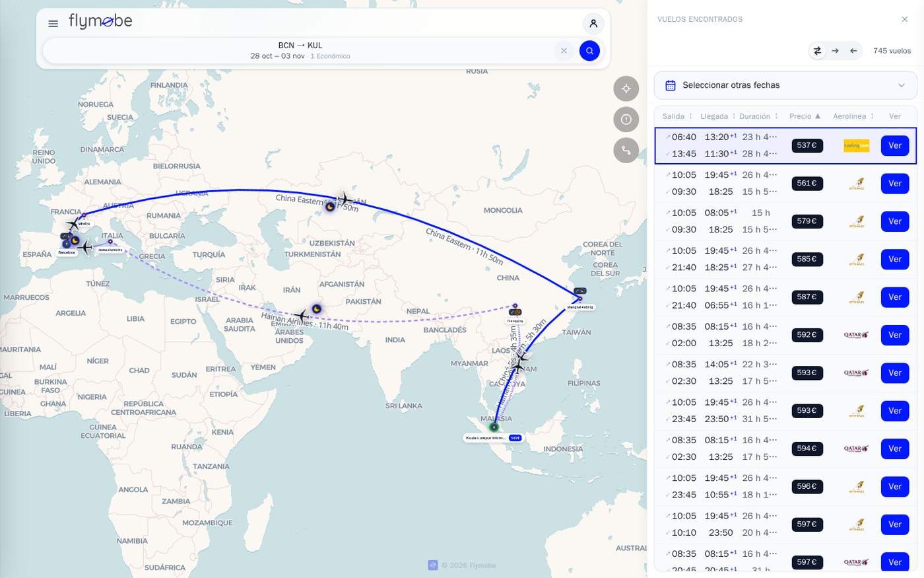Click Qatar logo in 592 € row
The image size is (924, 578).
click(x=856, y=335)
